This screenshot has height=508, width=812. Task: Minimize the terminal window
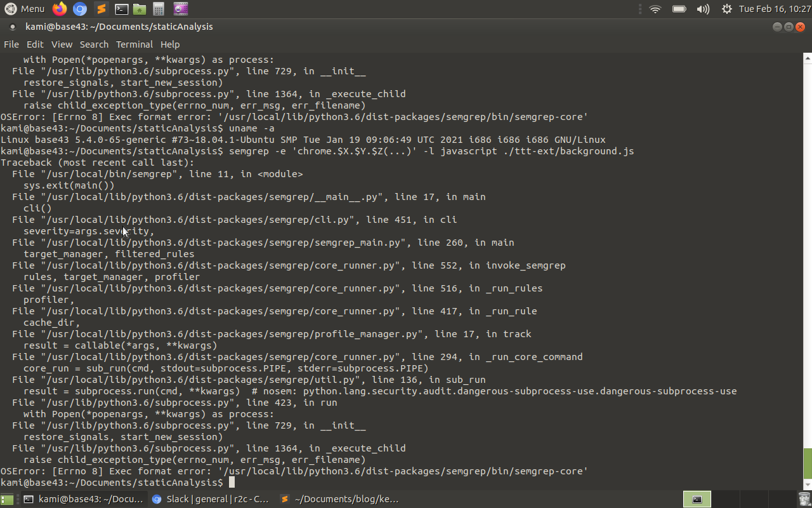(777, 27)
